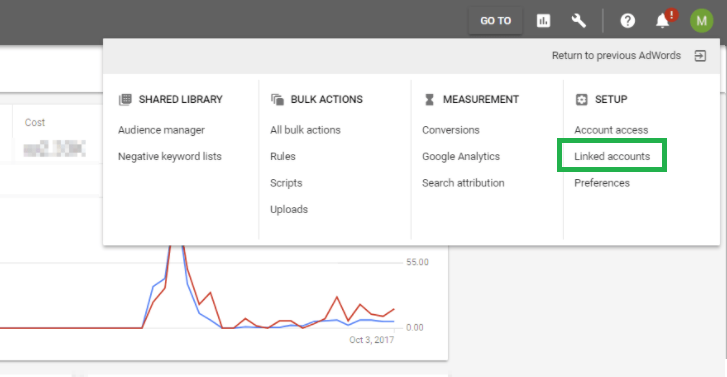Click the SETUP heading text

point(611,99)
